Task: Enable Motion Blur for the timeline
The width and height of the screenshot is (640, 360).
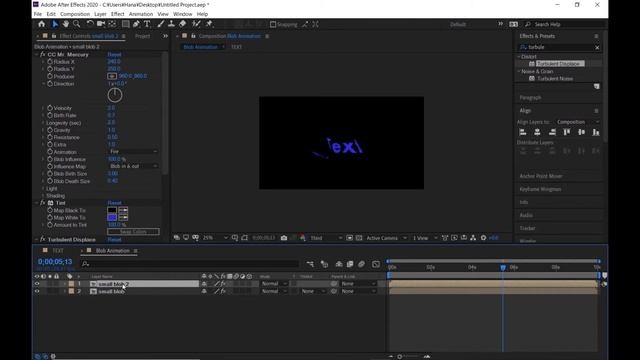Action: [361, 264]
